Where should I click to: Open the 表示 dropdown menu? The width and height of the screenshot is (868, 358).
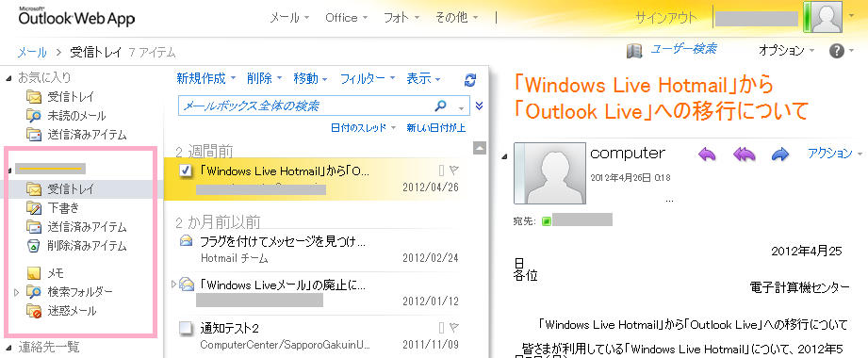click(x=423, y=79)
